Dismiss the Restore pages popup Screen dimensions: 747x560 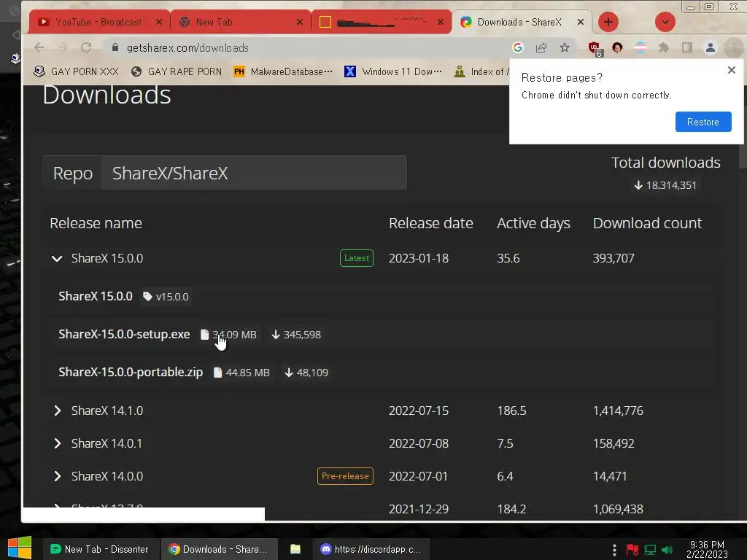[732, 70]
